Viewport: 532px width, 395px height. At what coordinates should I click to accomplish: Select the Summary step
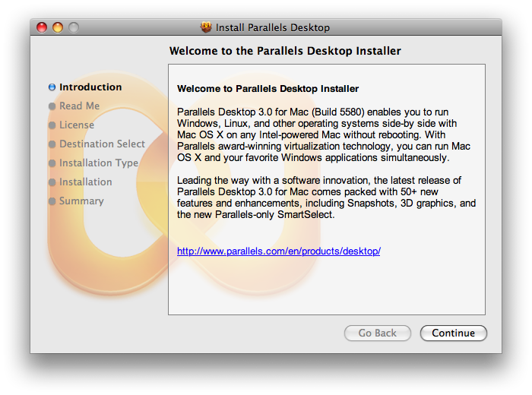coord(81,201)
